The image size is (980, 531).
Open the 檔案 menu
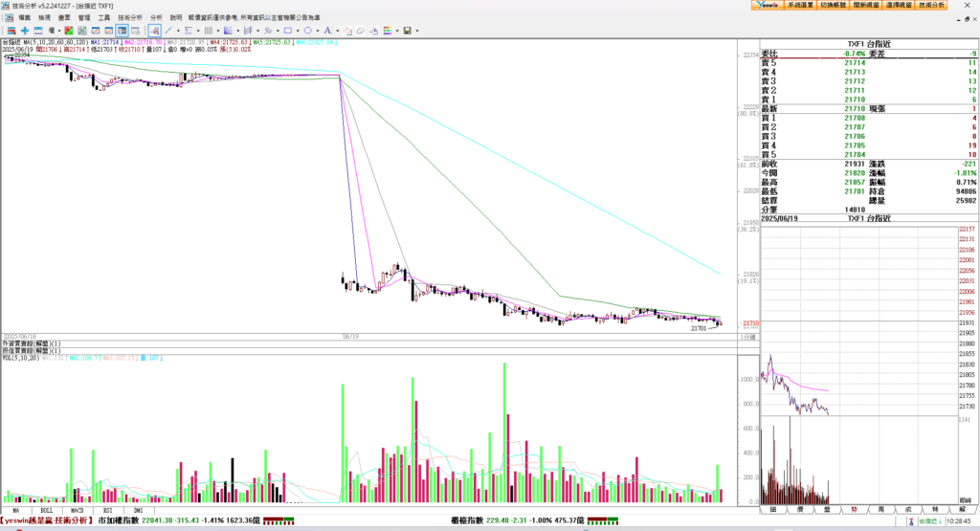point(25,17)
